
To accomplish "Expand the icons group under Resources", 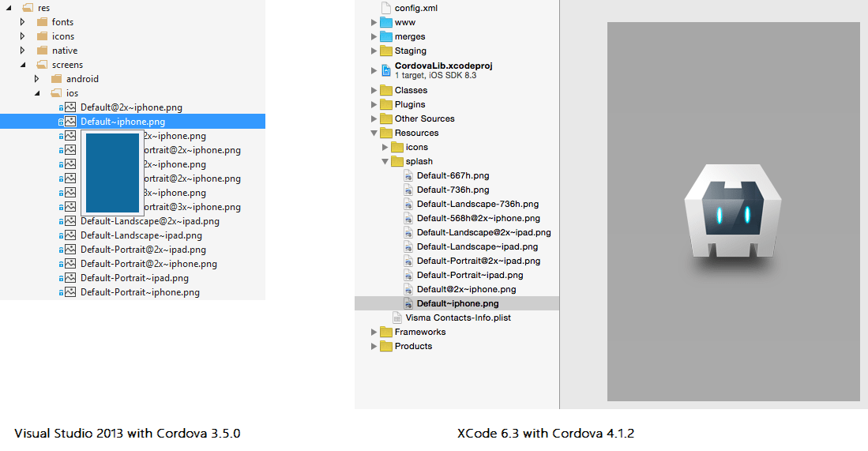I will [385, 147].
